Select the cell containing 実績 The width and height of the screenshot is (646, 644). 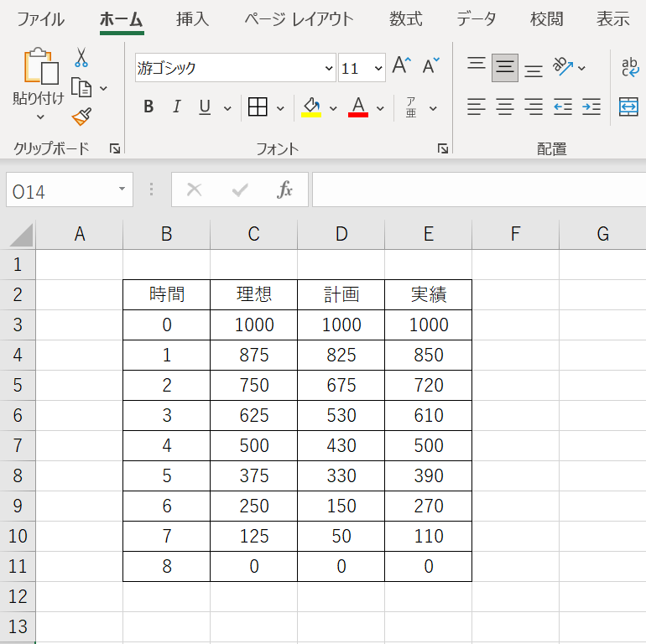click(x=428, y=294)
